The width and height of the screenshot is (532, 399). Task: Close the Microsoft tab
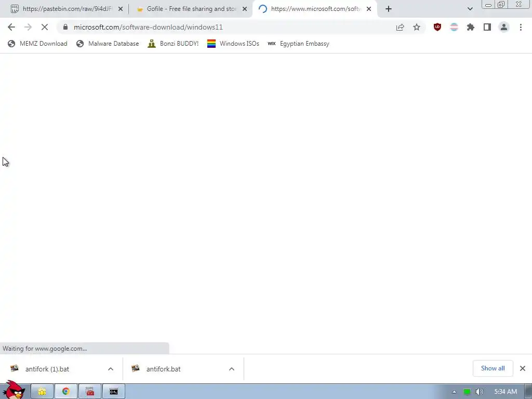click(x=369, y=9)
